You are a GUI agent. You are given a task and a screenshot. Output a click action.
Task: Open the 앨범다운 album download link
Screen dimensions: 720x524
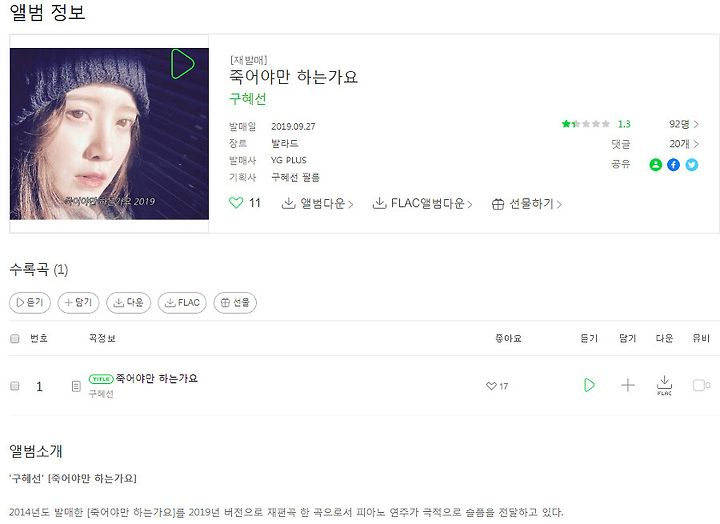pos(317,203)
